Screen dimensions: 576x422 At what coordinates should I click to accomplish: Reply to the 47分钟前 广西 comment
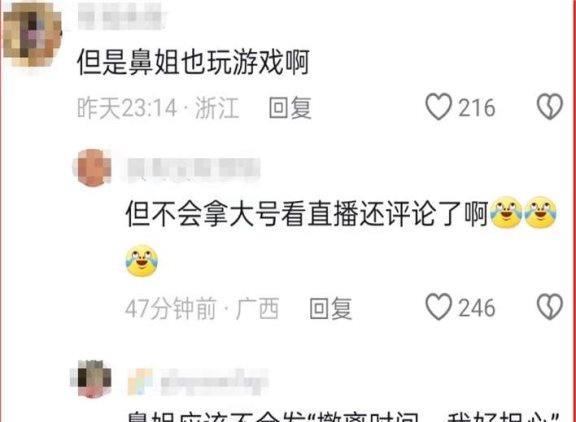click(331, 308)
